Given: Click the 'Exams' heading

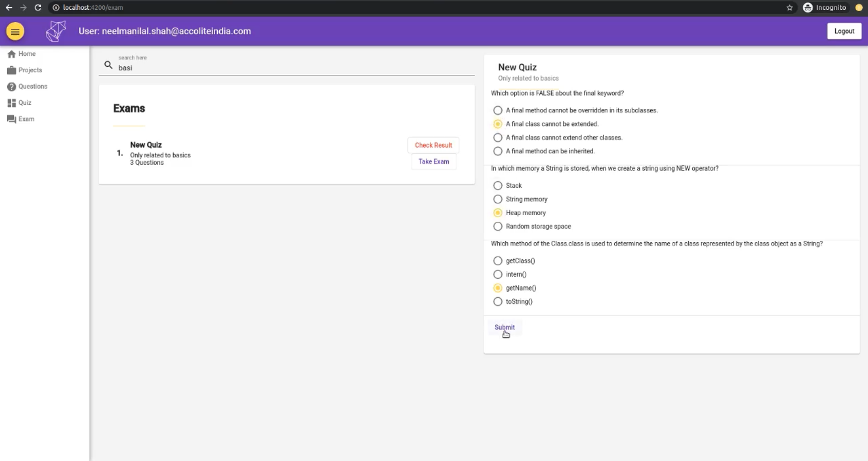Looking at the screenshot, I should tap(129, 109).
